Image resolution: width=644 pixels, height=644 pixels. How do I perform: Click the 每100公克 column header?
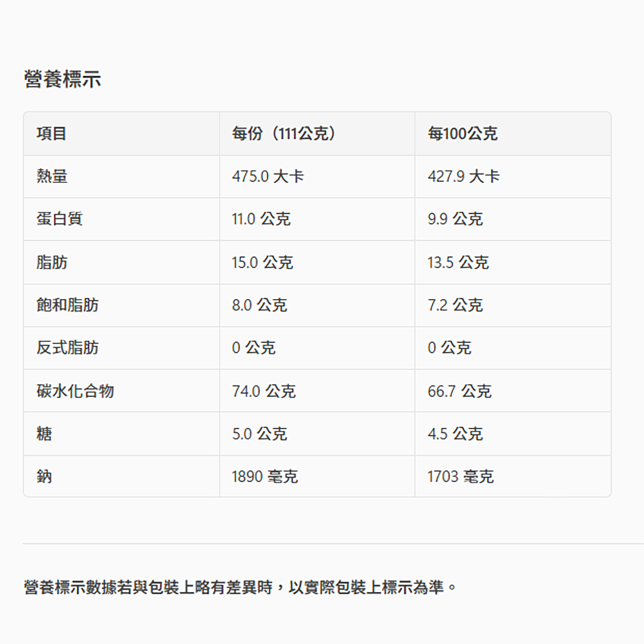462,134
